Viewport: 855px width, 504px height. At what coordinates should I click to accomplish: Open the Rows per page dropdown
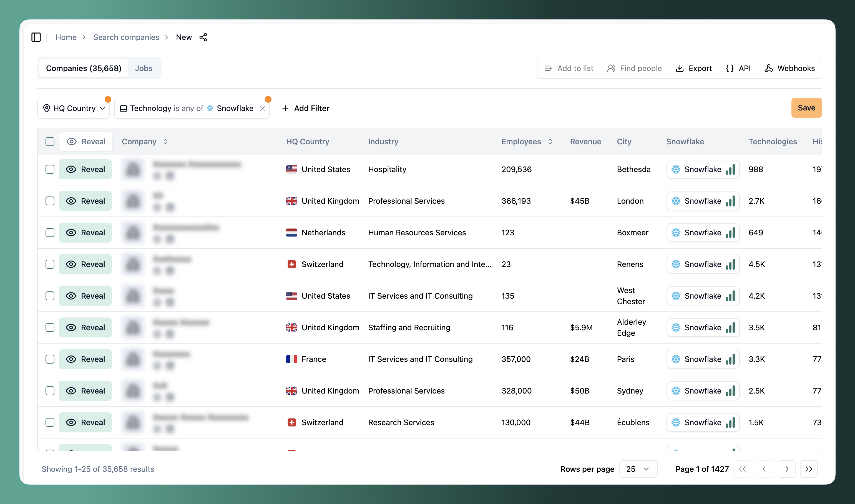coord(638,469)
